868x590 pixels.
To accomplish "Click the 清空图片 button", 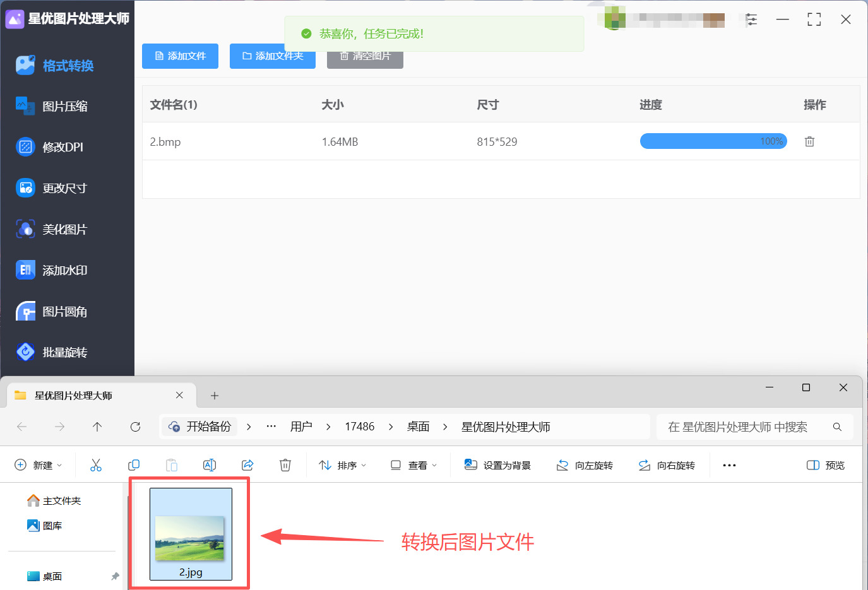I will pyautogui.click(x=365, y=56).
